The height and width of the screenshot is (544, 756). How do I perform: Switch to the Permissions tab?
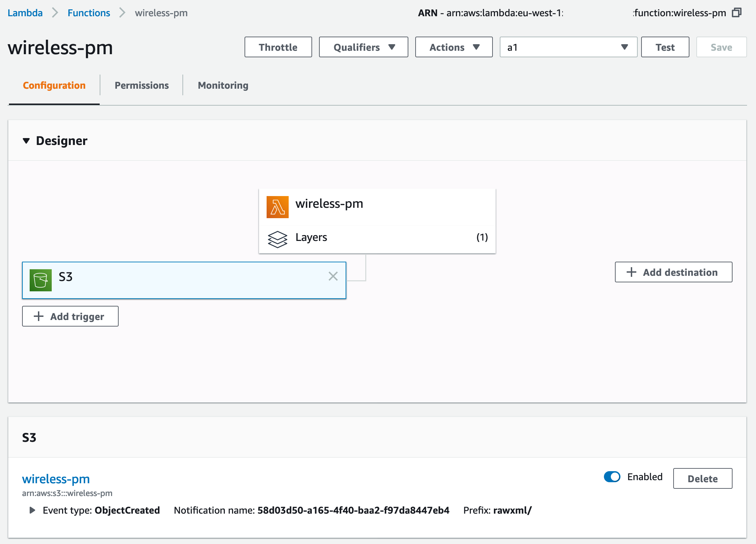pos(141,85)
